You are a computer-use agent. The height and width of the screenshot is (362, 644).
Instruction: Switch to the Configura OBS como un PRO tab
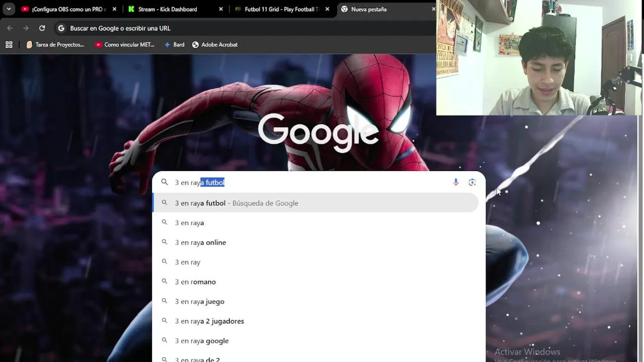[69, 9]
